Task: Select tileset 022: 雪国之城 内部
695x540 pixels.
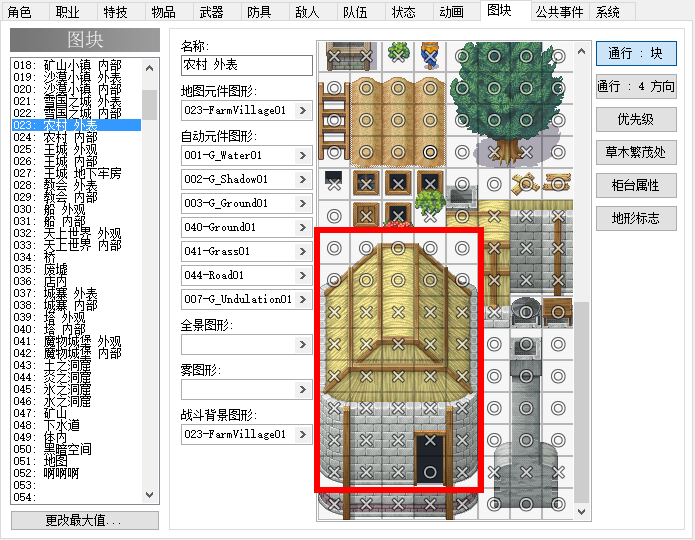Action: (x=76, y=113)
